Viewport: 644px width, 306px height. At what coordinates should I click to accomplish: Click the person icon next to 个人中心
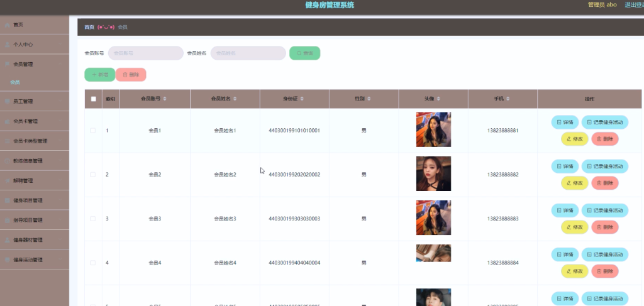pos(8,45)
